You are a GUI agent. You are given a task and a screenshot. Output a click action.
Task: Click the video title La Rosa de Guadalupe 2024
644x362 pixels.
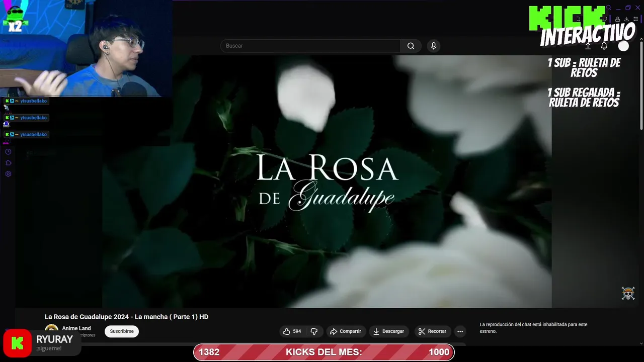126,317
